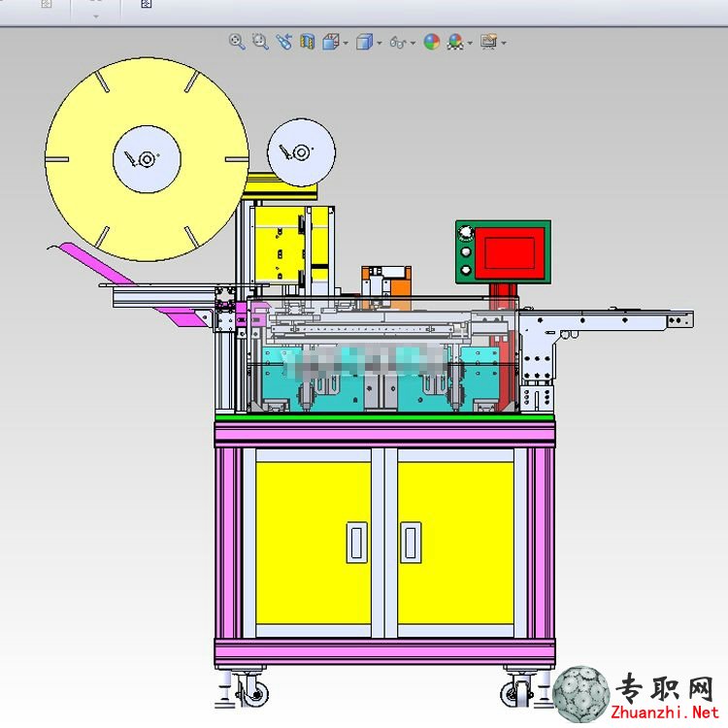
Task: Select the right yellow cabinet door
Action: click(455, 543)
